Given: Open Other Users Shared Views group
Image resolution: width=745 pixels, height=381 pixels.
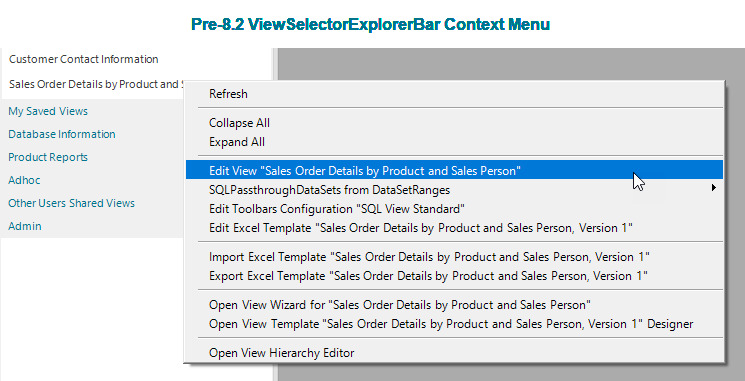Looking at the screenshot, I should click(x=71, y=203).
